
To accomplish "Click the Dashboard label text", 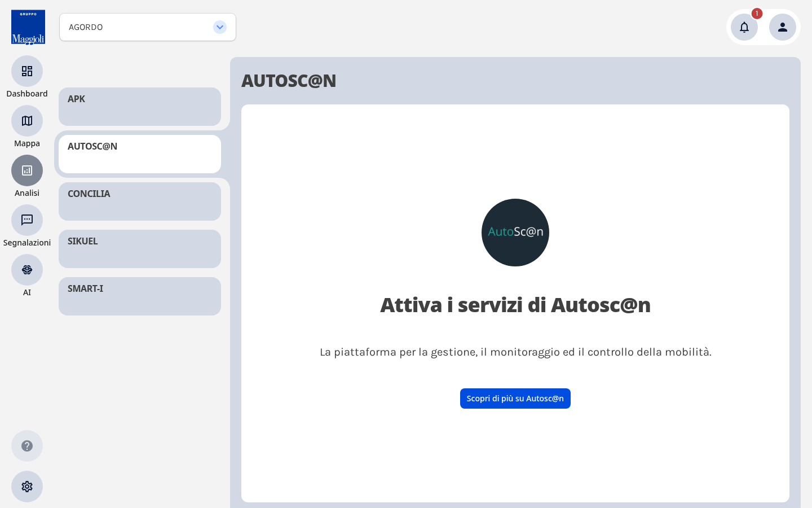I will click(27, 94).
